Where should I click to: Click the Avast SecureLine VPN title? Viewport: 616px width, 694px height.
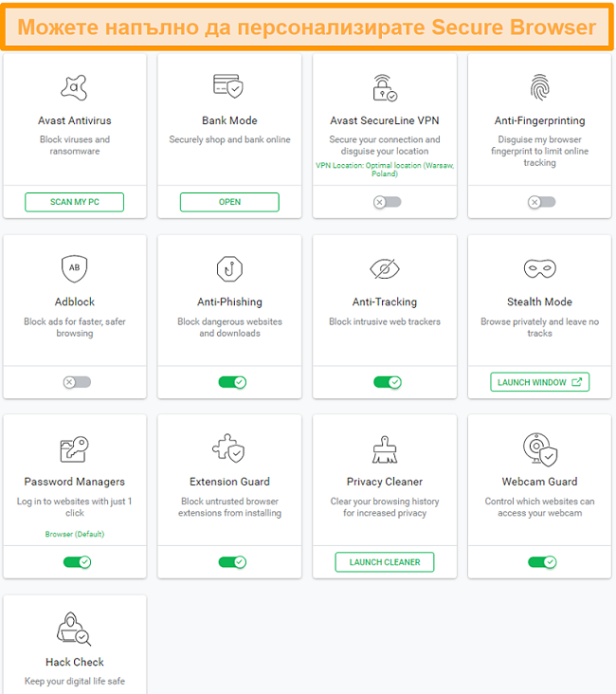click(x=385, y=120)
